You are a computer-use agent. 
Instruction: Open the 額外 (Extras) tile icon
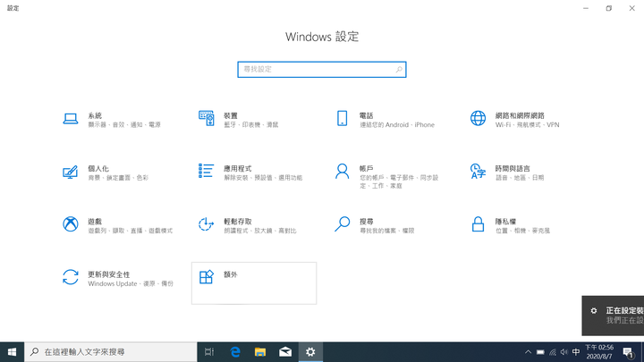click(x=207, y=277)
